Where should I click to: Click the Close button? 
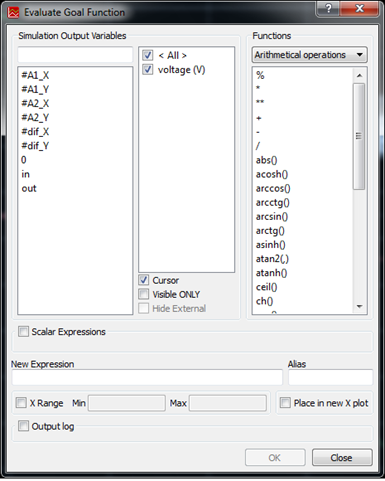click(x=342, y=457)
